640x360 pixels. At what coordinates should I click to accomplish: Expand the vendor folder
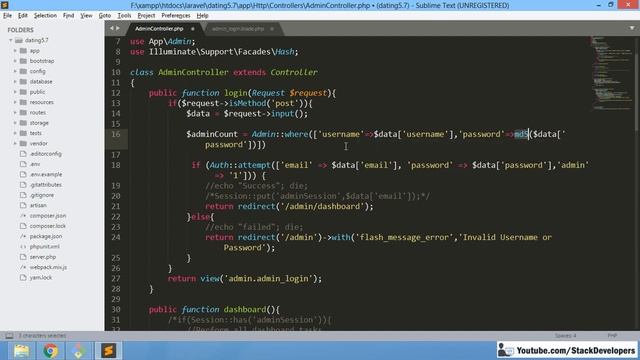(x=15, y=143)
